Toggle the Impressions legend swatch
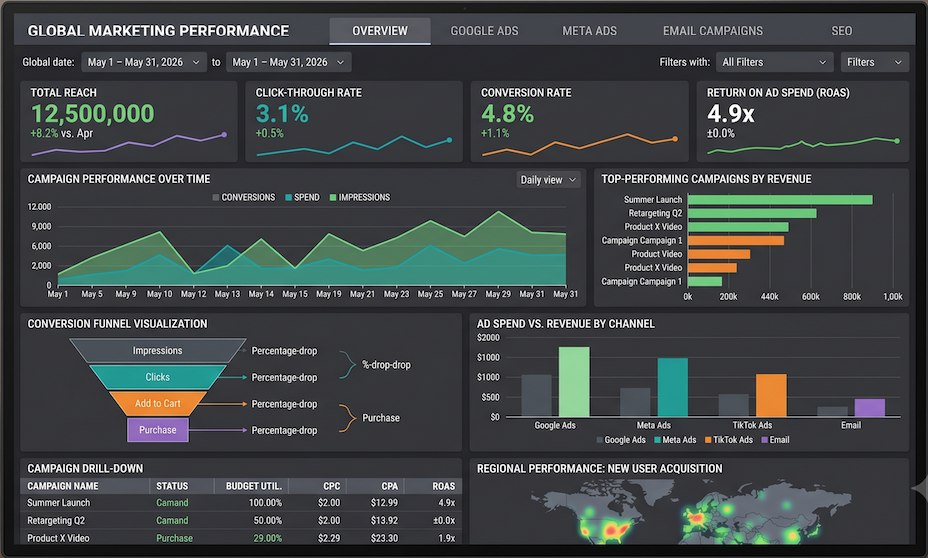 (x=333, y=198)
